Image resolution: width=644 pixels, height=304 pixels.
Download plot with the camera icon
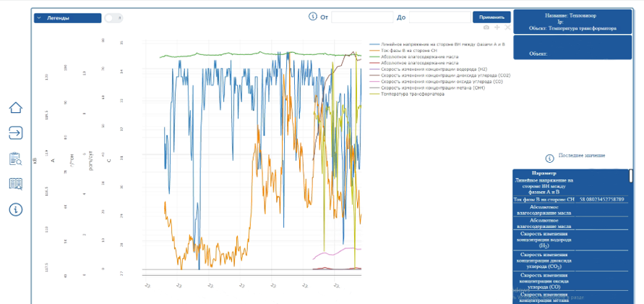click(486, 28)
